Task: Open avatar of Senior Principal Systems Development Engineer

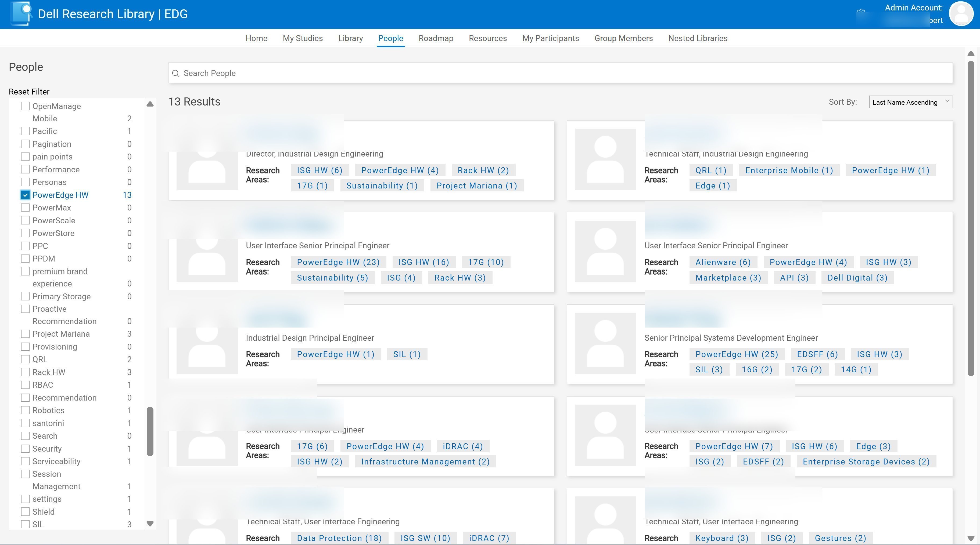Action: click(x=605, y=343)
